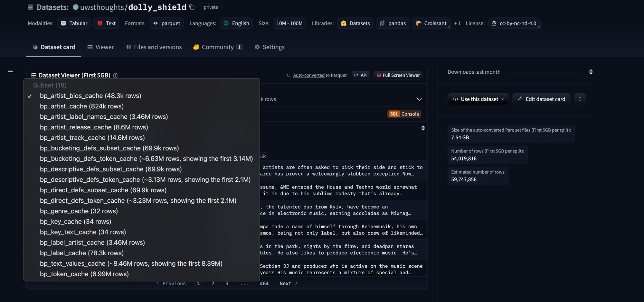The width and height of the screenshot is (644, 302).
Task: Open the Community tab
Action: pos(218,47)
